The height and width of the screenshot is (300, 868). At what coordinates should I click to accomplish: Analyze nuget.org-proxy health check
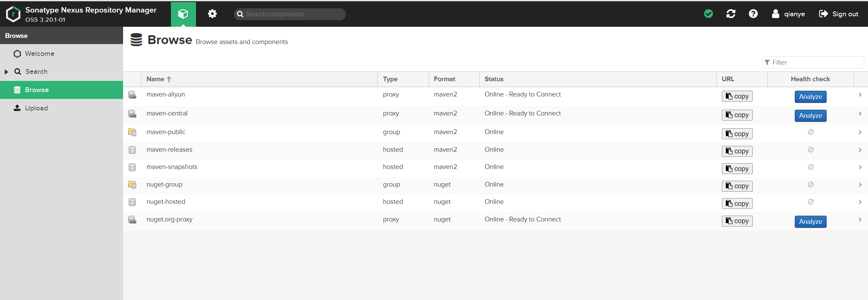[810, 222]
